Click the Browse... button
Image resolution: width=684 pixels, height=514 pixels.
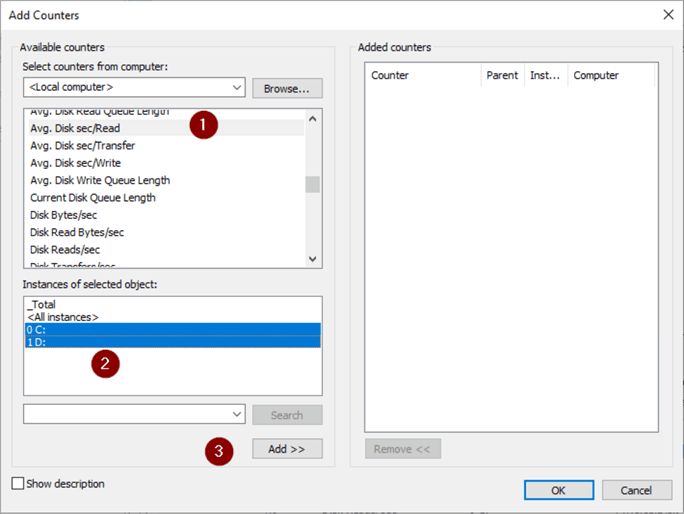coord(287,88)
